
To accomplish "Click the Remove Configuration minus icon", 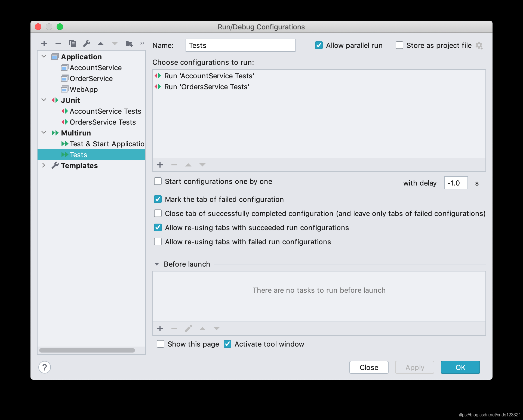I will click(x=58, y=44).
